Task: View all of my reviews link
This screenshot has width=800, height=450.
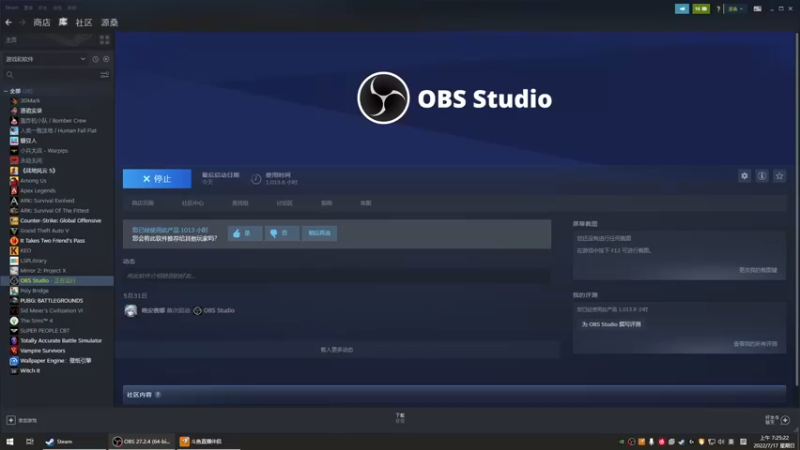Action: pyautogui.click(x=755, y=344)
